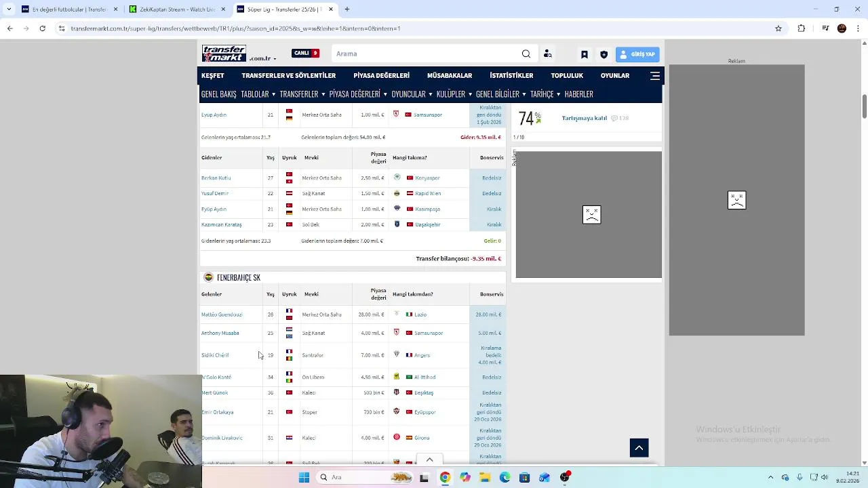Show hidden tray icons chevron
868x488 pixels.
770,477
